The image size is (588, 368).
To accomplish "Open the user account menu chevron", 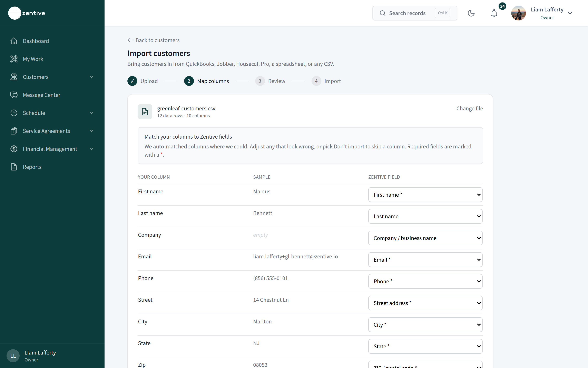I will 570,13.
